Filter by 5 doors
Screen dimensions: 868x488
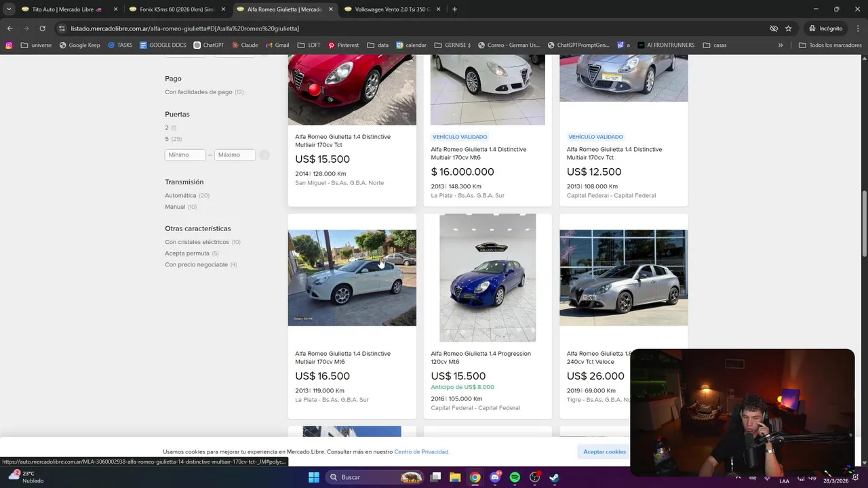tap(173, 139)
